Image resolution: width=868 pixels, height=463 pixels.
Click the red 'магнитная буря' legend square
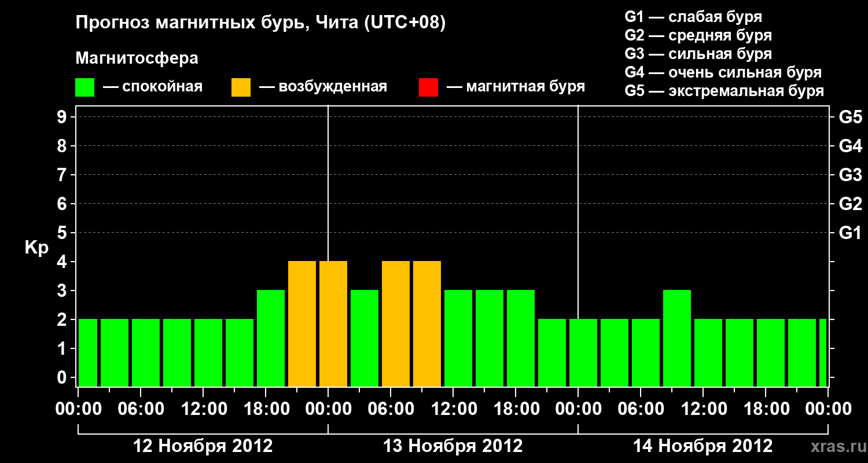coord(428,87)
